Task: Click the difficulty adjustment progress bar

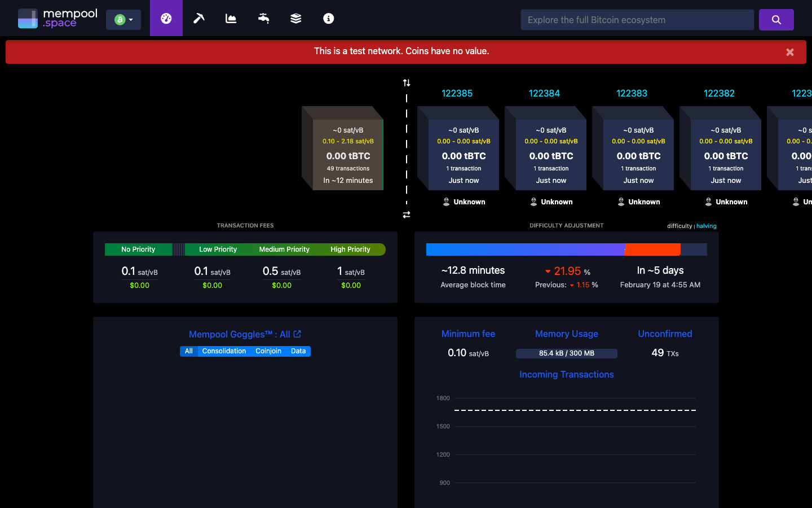Action: point(567,249)
